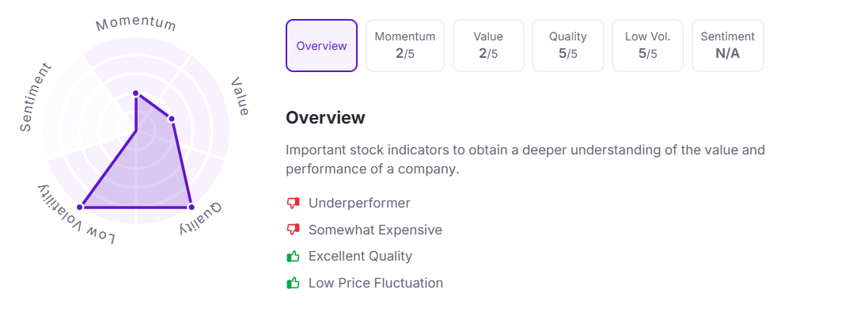
Task: Click the Overview heading
Action: point(325,117)
